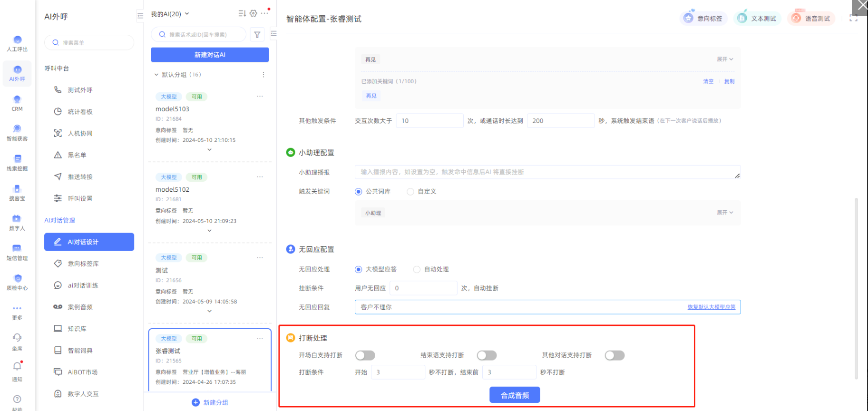The width and height of the screenshot is (868, 411).
Task: Open 意向标签库 menu item
Action: [83, 264]
